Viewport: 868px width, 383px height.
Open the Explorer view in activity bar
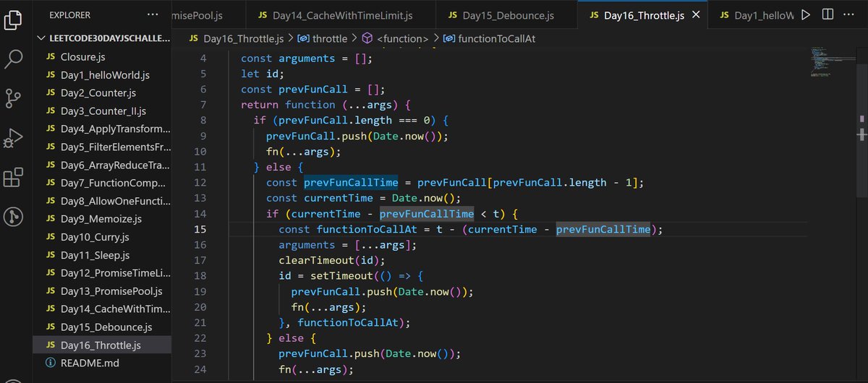point(13,20)
